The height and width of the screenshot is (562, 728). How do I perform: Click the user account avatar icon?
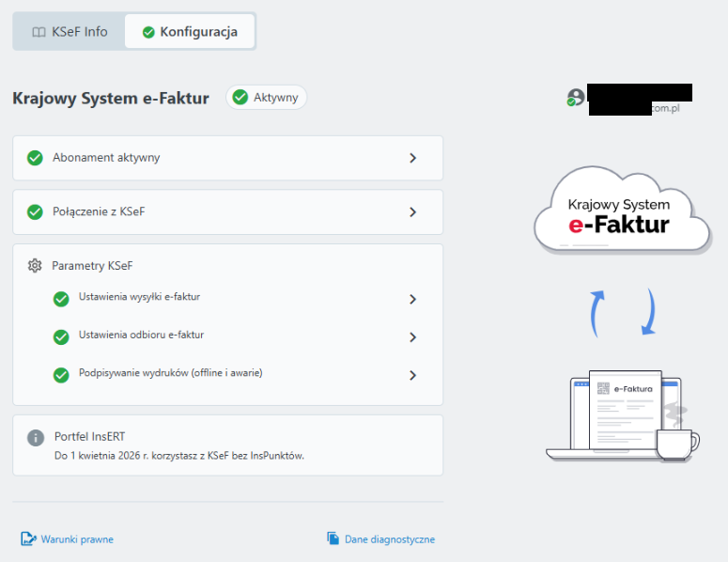pyautogui.click(x=575, y=98)
